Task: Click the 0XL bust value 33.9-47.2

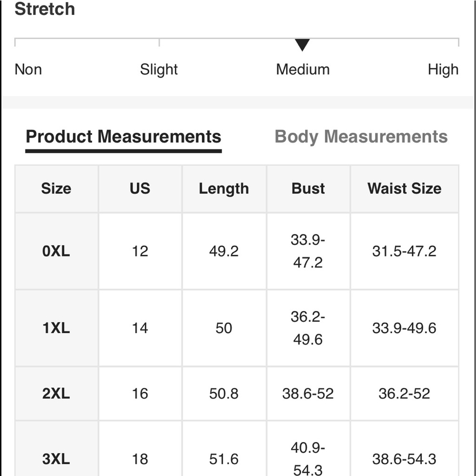Action: coord(308,251)
